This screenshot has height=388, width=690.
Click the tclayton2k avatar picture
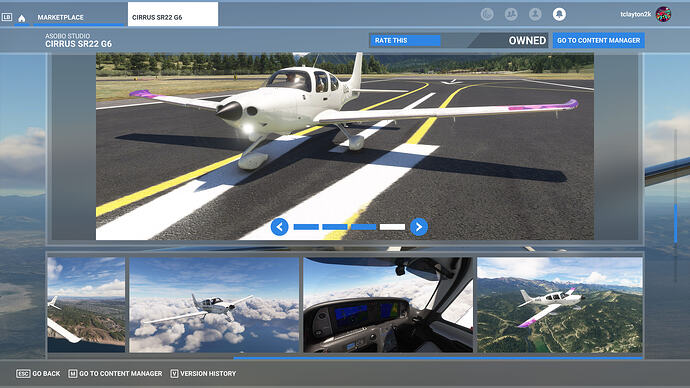coord(663,14)
